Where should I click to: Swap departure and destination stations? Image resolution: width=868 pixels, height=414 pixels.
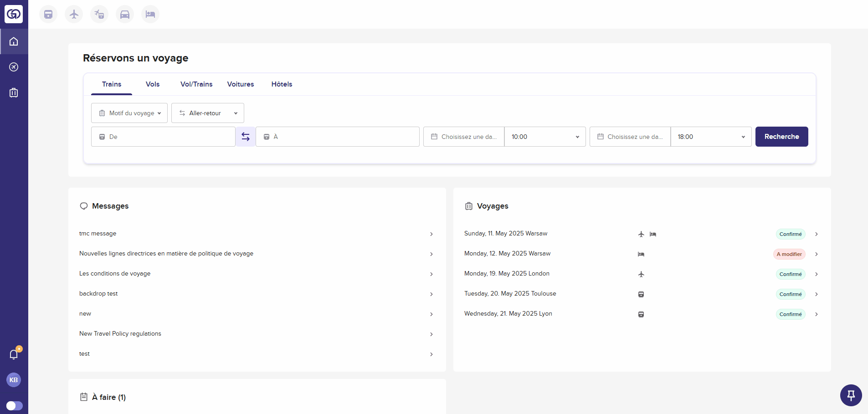pyautogui.click(x=246, y=137)
